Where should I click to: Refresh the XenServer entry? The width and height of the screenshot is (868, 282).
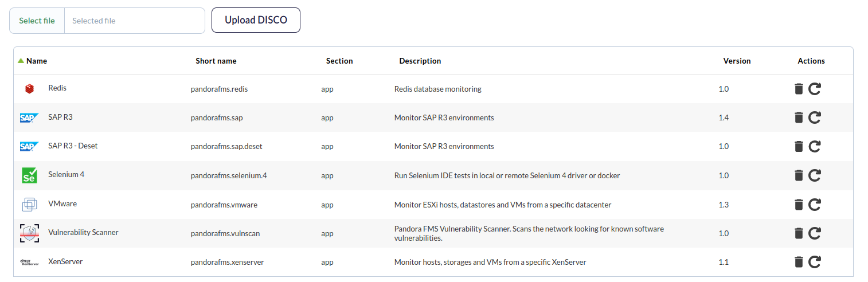815,262
